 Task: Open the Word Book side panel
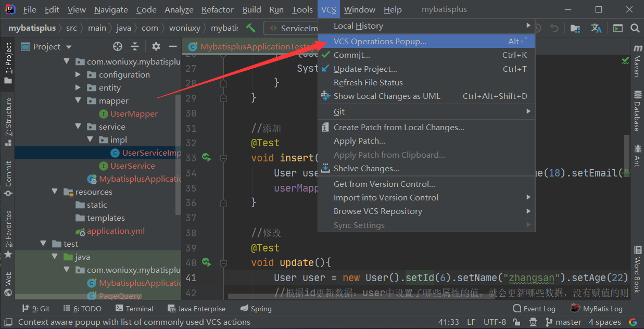637,270
